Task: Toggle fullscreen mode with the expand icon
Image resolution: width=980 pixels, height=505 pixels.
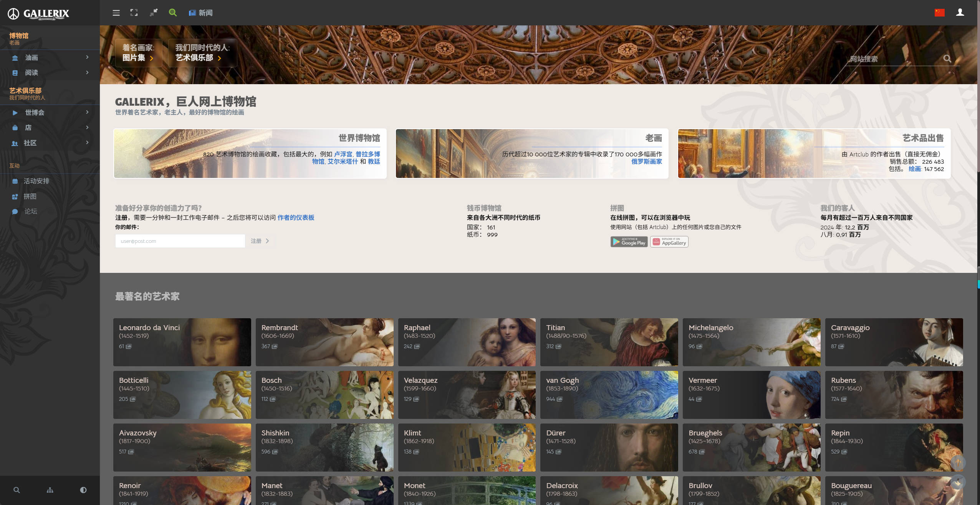Action: (134, 13)
